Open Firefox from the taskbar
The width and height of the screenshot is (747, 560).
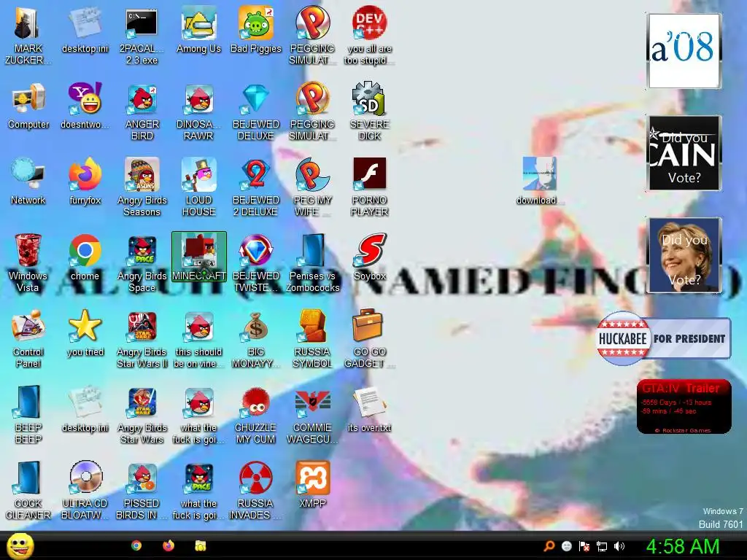pos(169,545)
